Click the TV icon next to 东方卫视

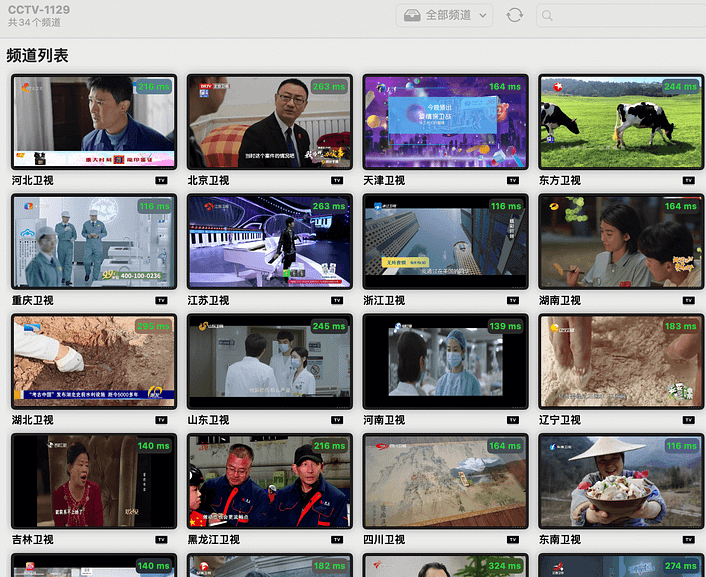pyautogui.click(x=688, y=181)
